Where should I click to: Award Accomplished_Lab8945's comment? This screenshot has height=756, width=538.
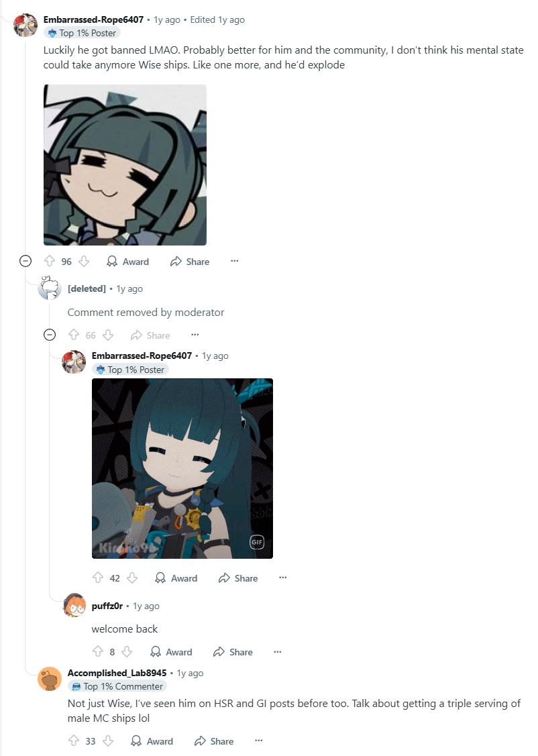(x=152, y=741)
